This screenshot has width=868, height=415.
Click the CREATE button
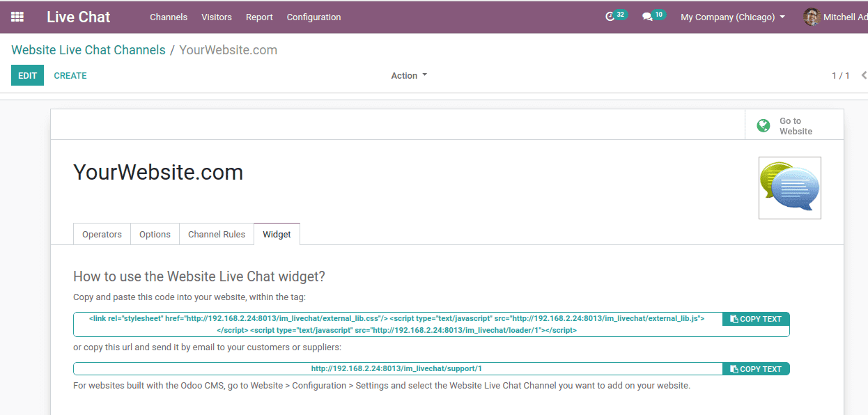70,75
